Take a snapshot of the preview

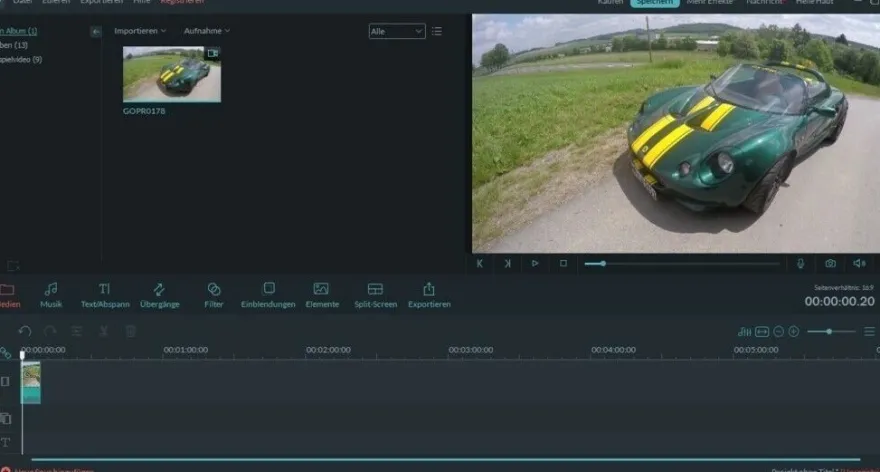831,263
